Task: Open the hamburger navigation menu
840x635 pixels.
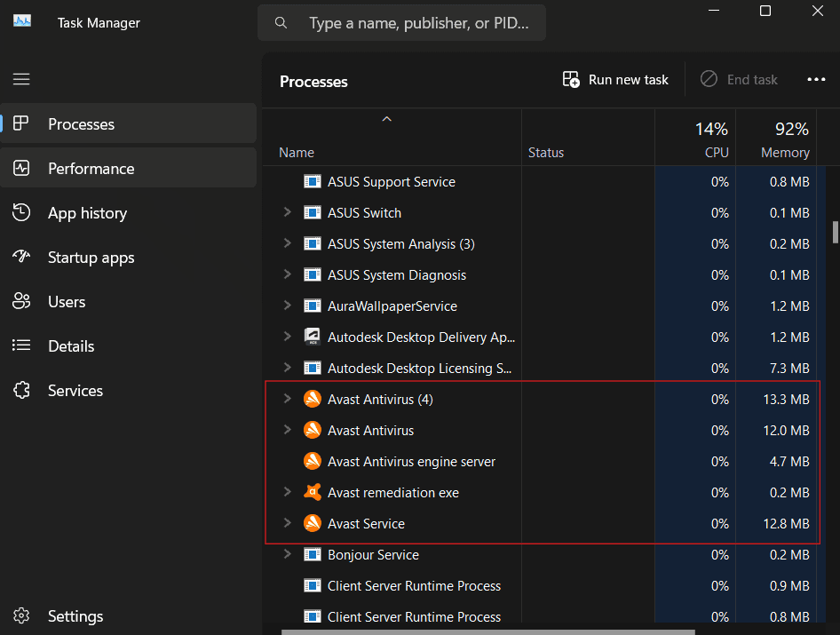Action: click(21, 79)
